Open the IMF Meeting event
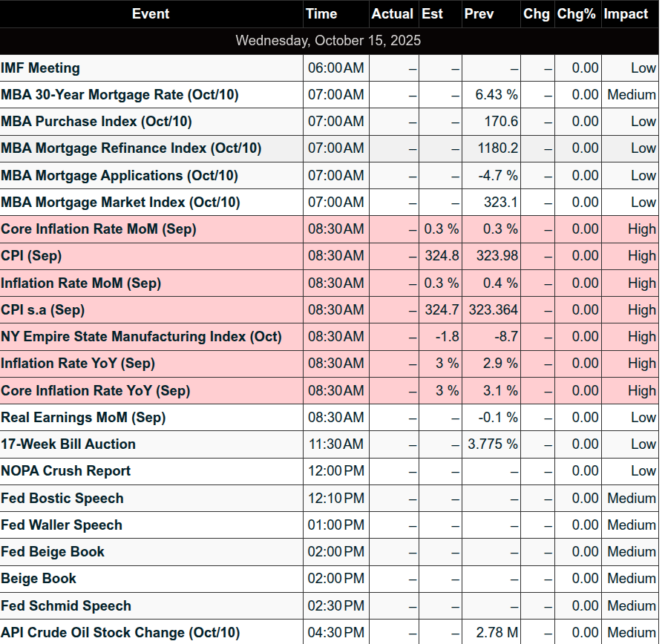The image size is (665, 644). (41, 68)
